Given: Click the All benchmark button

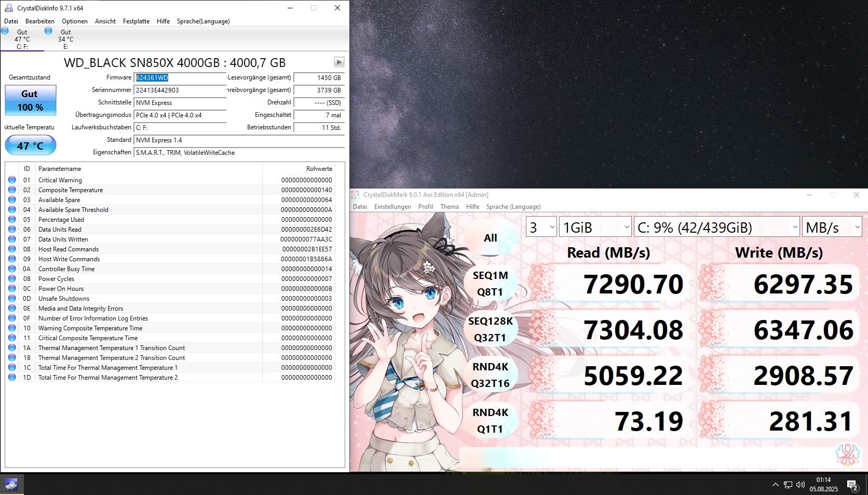Looking at the screenshot, I should pyautogui.click(x=491, y=238).
